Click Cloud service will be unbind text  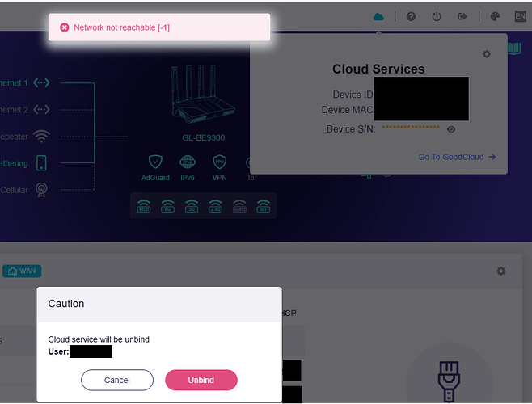tap(99, 339)
